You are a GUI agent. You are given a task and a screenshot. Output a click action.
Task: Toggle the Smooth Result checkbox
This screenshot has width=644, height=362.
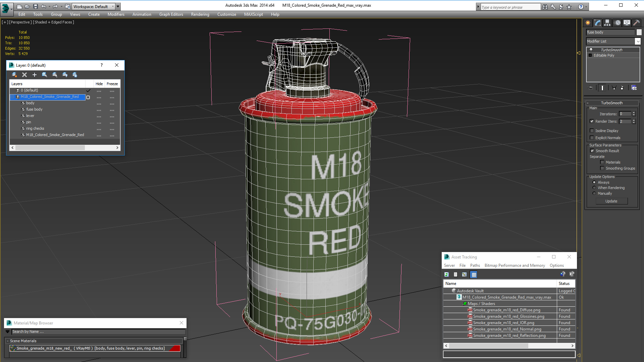pyautogui.click(x=592, y=151)
